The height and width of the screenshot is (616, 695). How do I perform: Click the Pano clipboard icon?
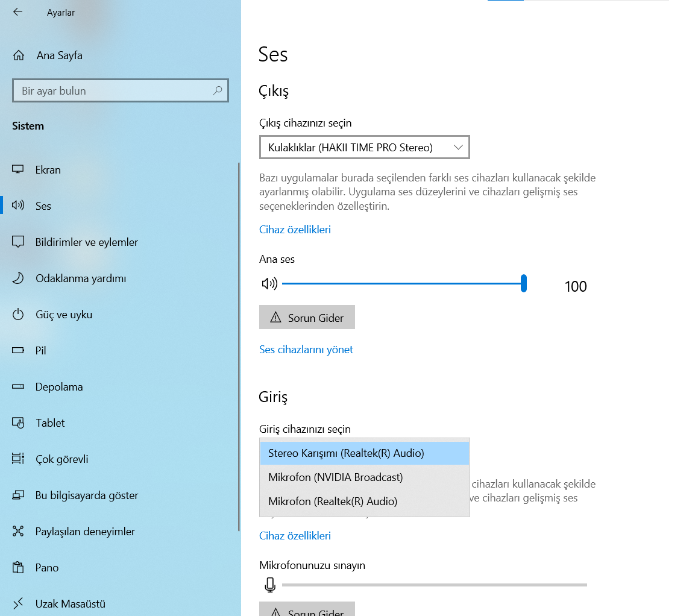point(18,567)
